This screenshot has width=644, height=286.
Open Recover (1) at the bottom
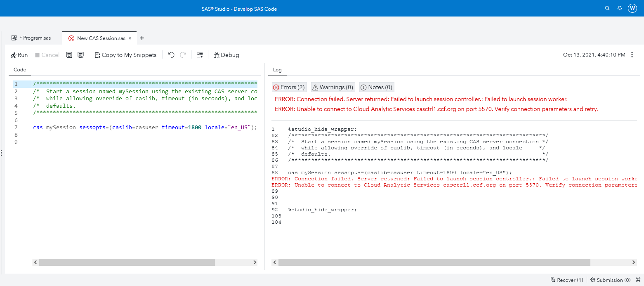pos(566,280)
